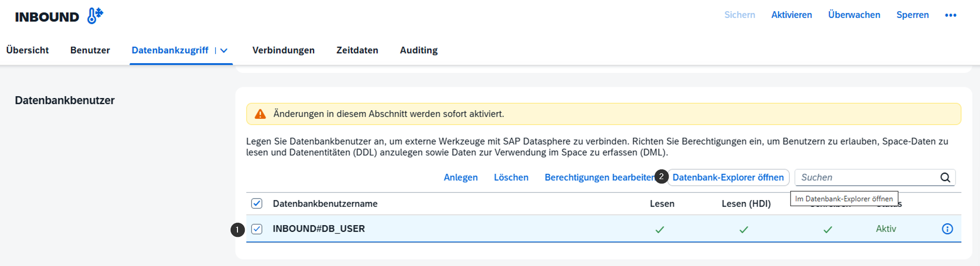Click Überwachen in the header
The height and width of the screenshot is (266, 980).
click(x=854, y=15)
